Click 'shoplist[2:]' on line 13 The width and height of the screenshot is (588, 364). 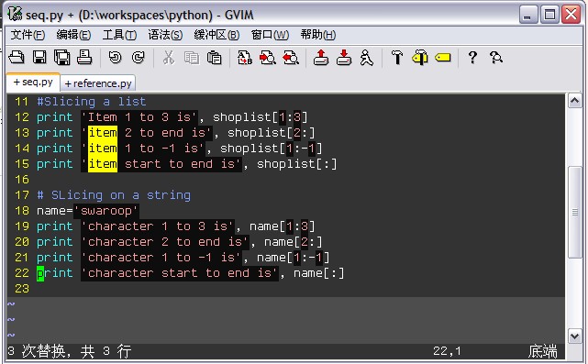[x=272, y=133]
